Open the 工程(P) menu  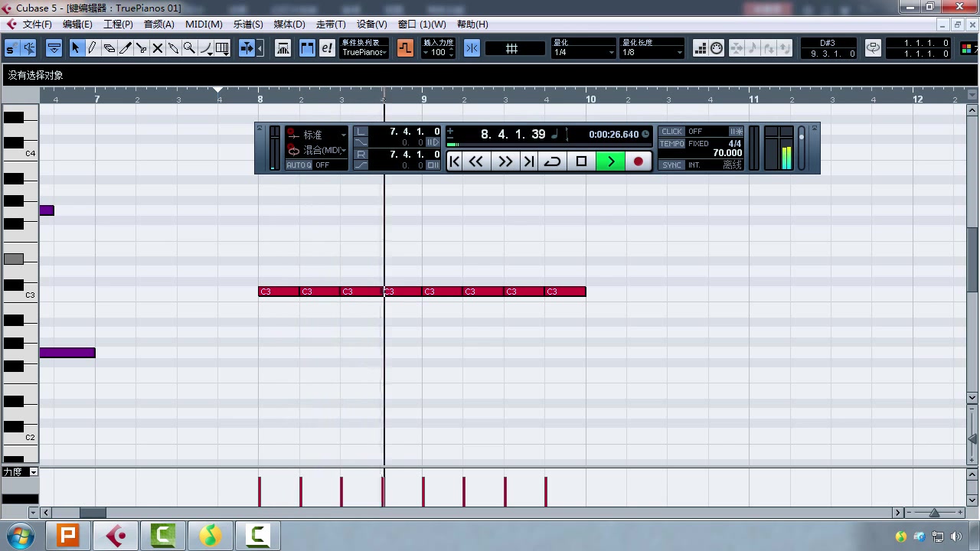click(x=118, y=24)
